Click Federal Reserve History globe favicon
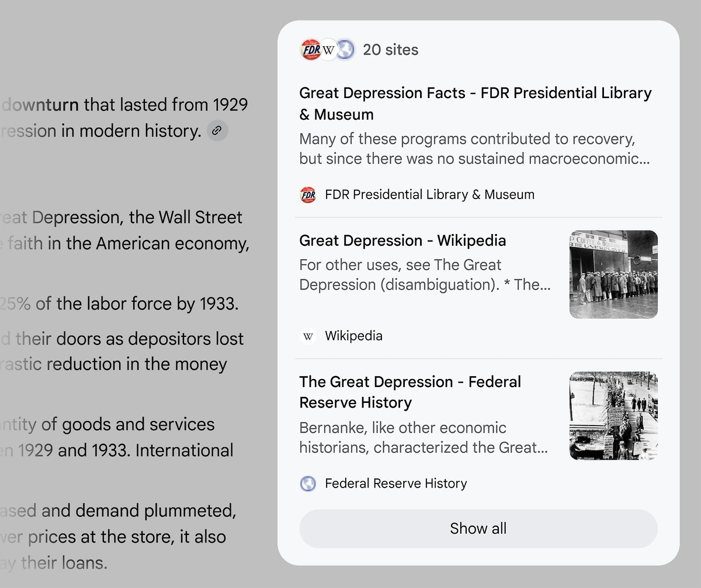This screenshot has width=701, height=588. coord(308,483)
